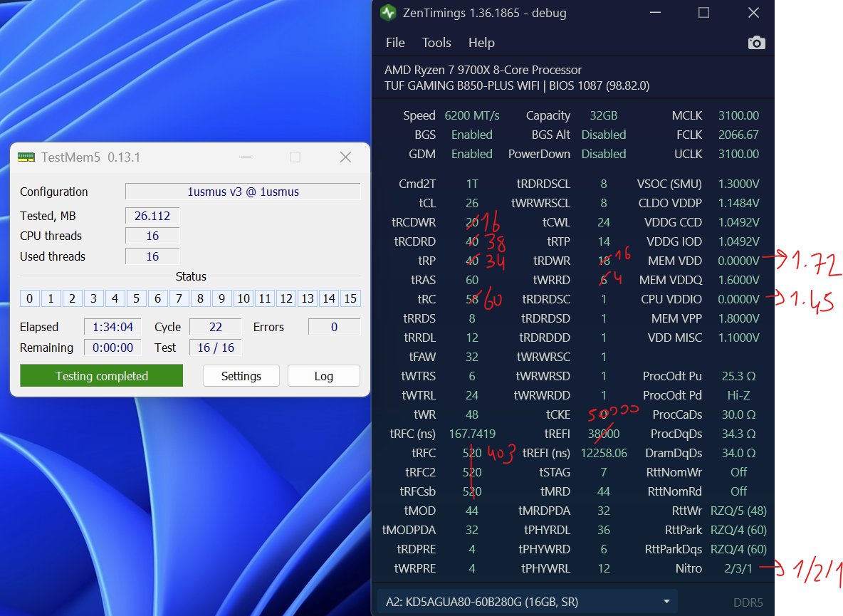Select thread status box 15
This screenshot has height=616, width=843.
pos(350,298)
